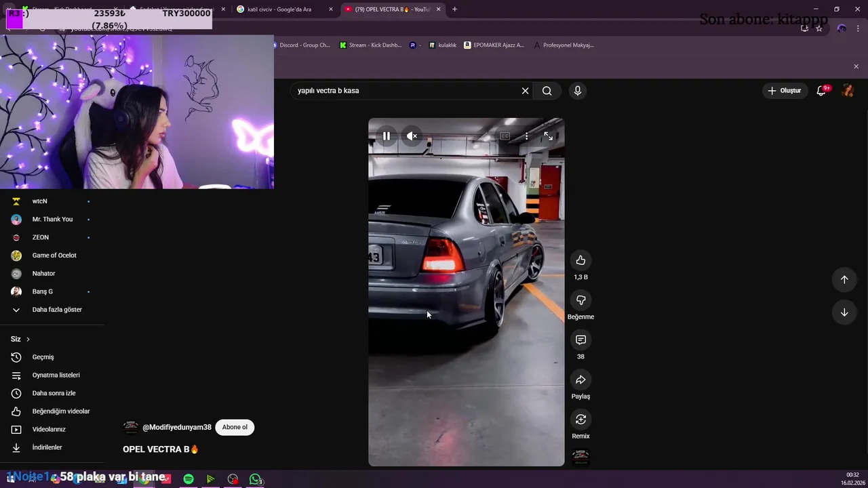Viewport: 868px width, 488px height.
Task: Unmute the short's audio
Action: (412, 136)
